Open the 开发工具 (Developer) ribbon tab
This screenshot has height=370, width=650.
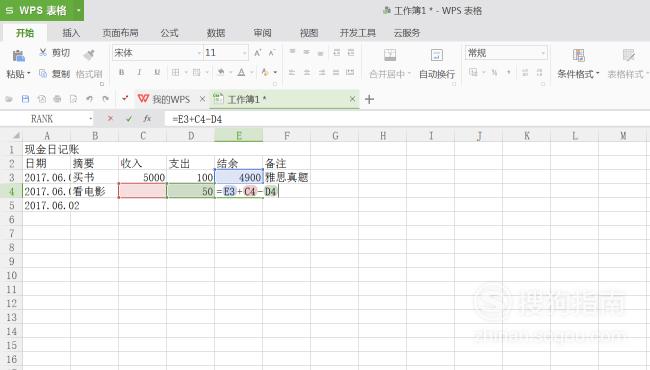(x=358, y=33)
